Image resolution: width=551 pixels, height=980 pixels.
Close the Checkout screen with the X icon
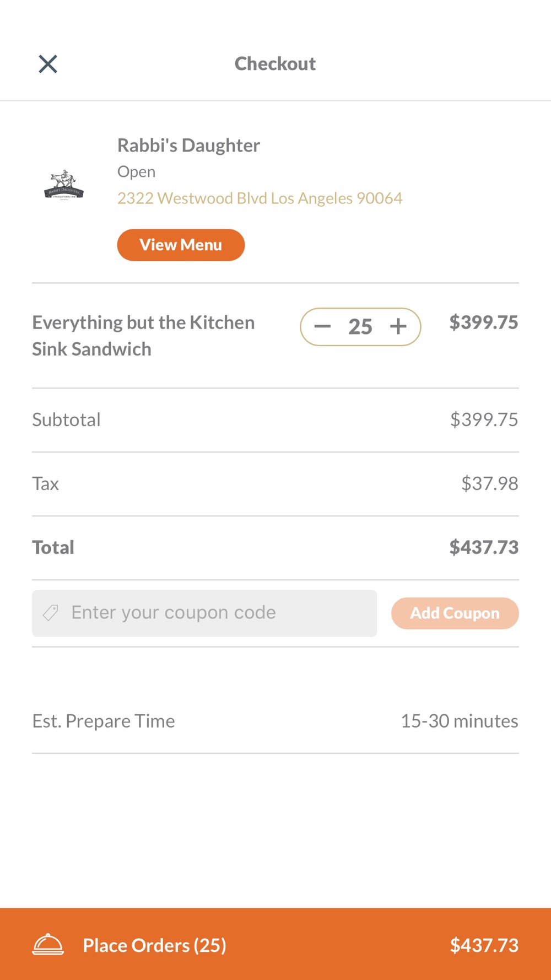[x=48, y=64]
